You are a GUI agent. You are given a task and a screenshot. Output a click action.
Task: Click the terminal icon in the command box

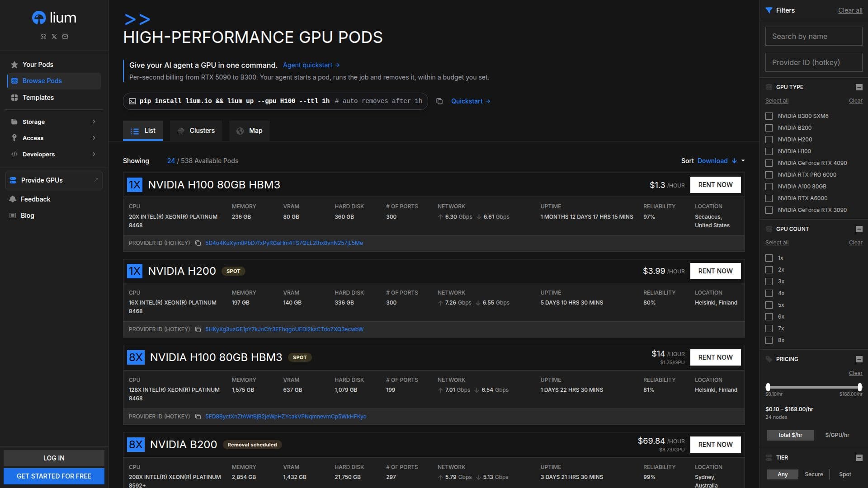[132, 101]
